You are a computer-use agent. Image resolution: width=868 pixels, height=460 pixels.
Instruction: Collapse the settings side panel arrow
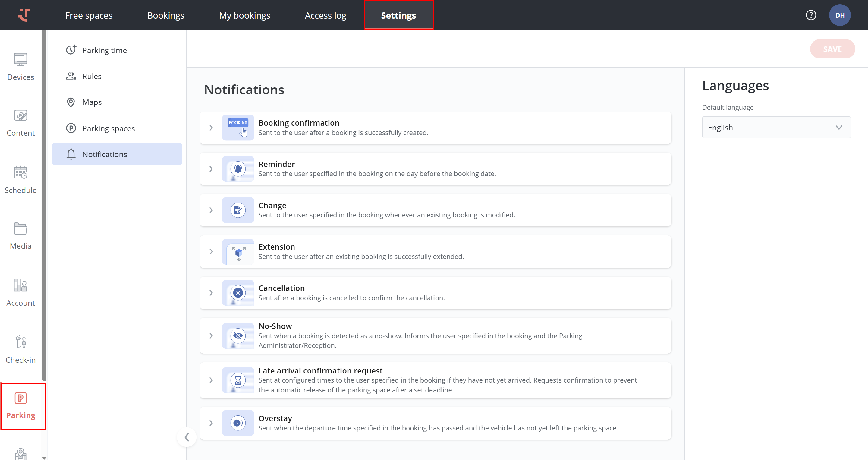187,437
